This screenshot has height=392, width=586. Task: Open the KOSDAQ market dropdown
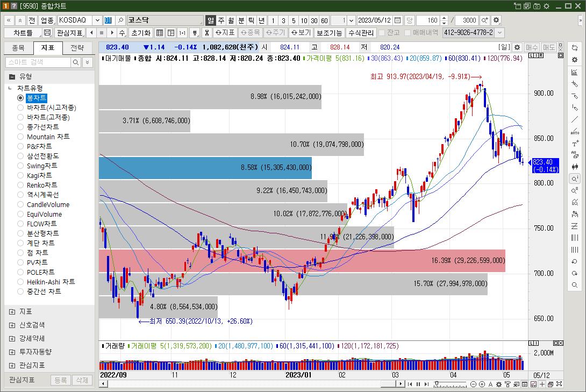click(x=97, y=20)
